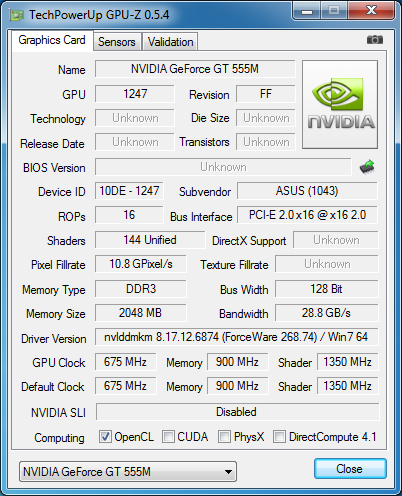Click the Device ID field 10DE - 1247
The image size is (402, 496).
[x=129, y=191]
